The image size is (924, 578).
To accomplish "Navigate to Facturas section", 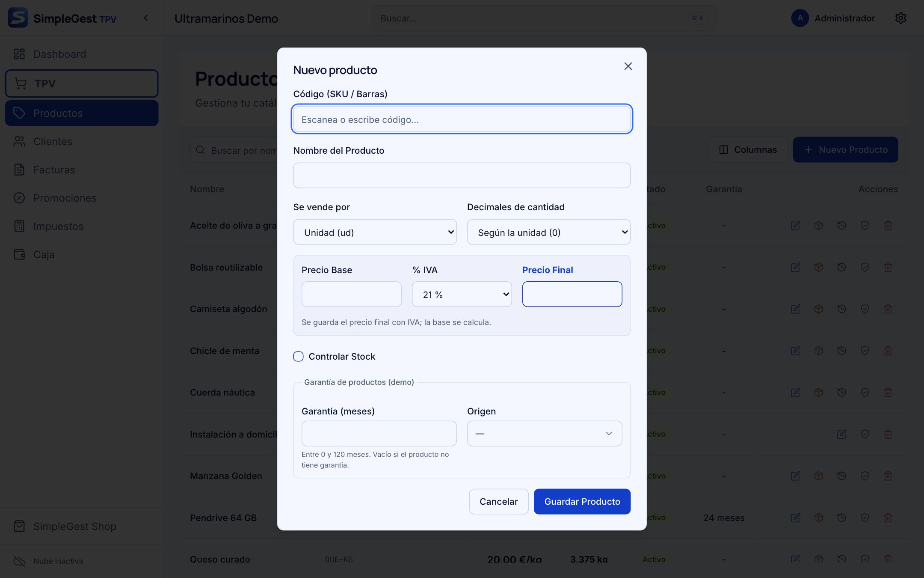I will pos(82,170).
